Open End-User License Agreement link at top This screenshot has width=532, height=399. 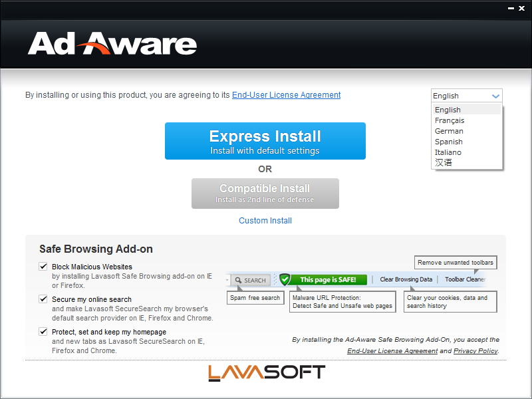point(287,95)
